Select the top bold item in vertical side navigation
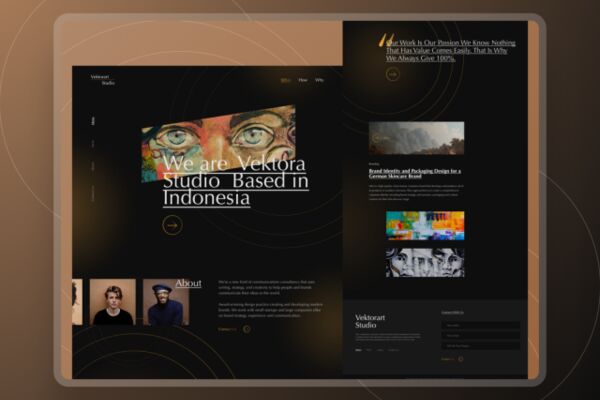Screen dimensions: 600x400 [93, 121]
